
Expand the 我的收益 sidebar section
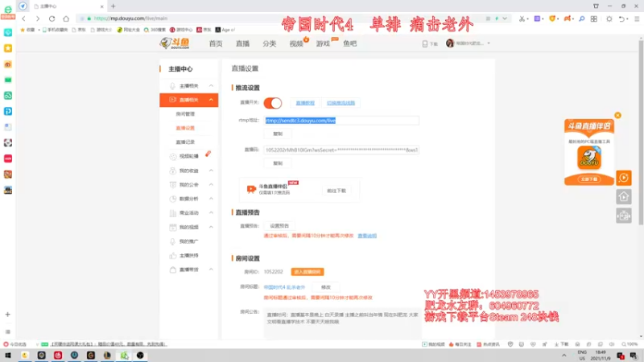pos(211,171)
